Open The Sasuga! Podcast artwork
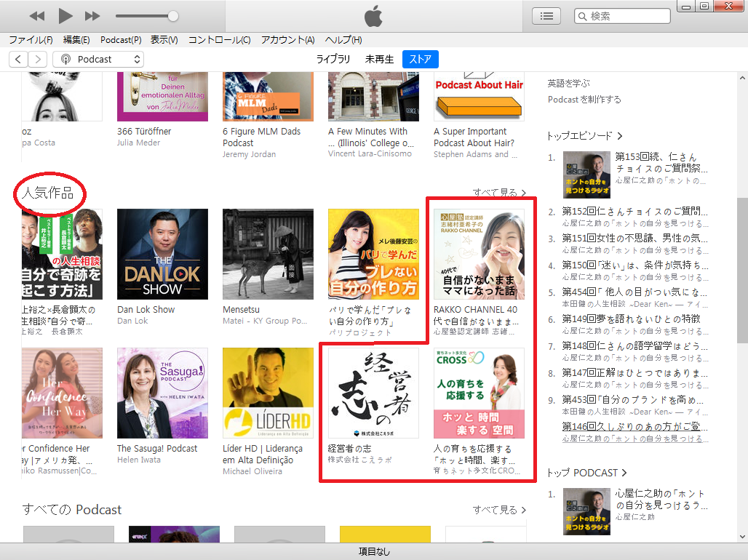This screenshot has width=748, height=560. [x=163, y=393]
